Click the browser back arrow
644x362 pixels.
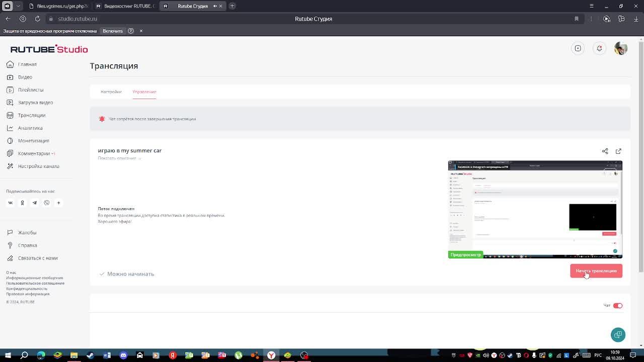8,19
